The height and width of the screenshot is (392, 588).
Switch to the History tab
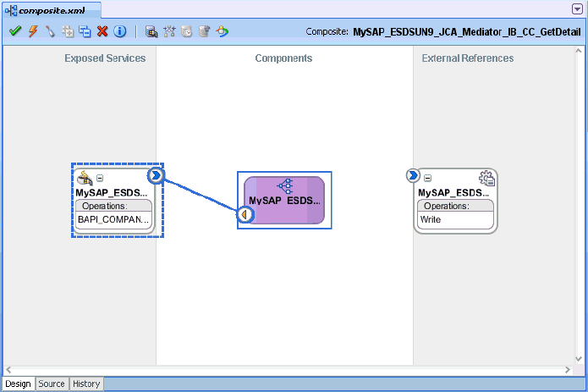[x=86, y=384]
